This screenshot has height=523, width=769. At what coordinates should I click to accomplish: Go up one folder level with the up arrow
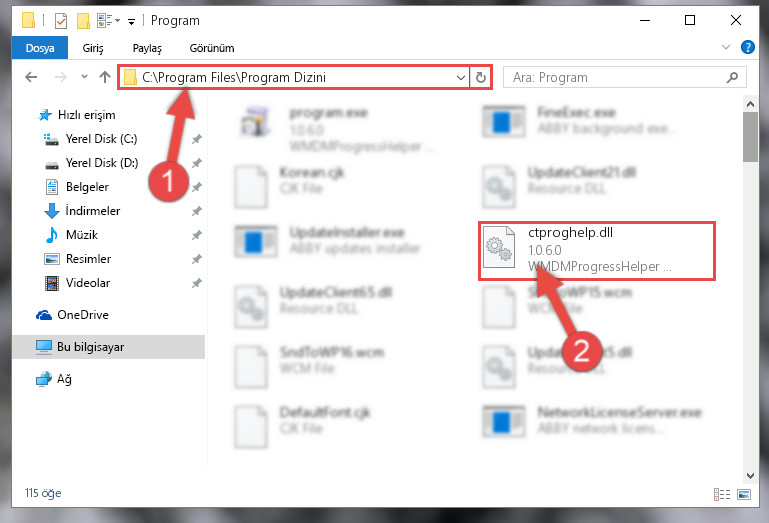[104, 77]
